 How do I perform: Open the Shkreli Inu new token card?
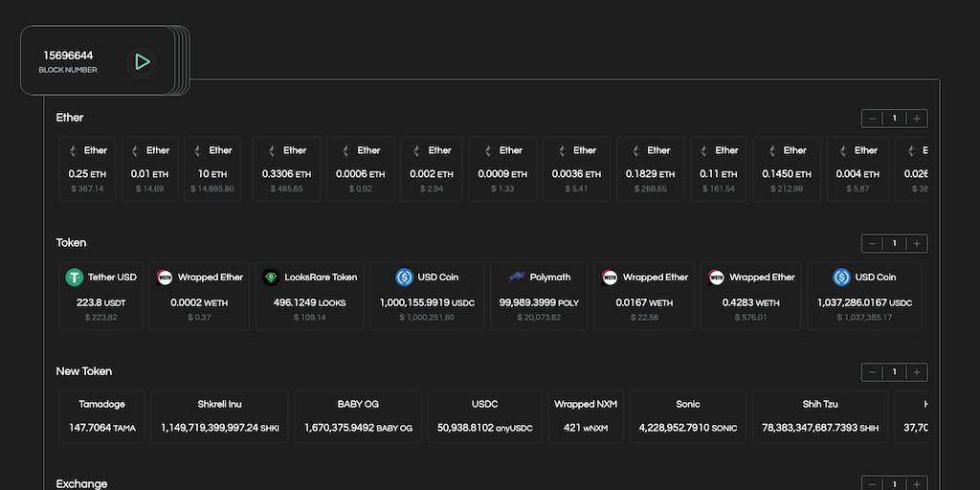pos(219,415)
